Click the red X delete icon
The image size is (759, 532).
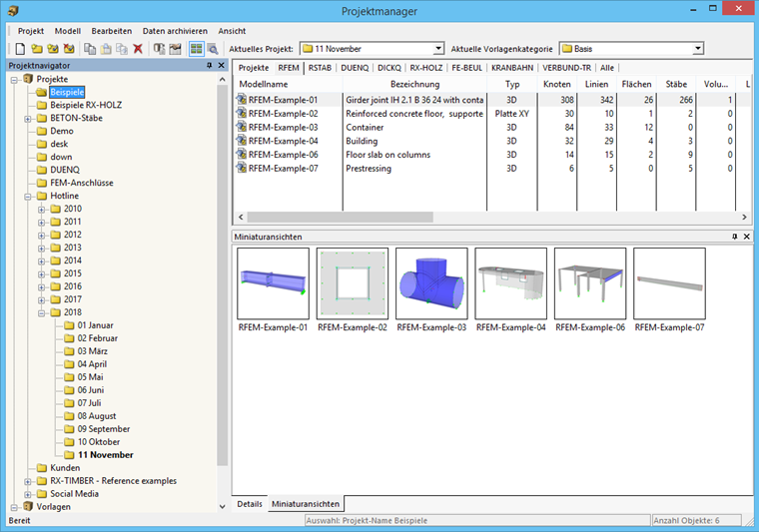coord(138,49)
